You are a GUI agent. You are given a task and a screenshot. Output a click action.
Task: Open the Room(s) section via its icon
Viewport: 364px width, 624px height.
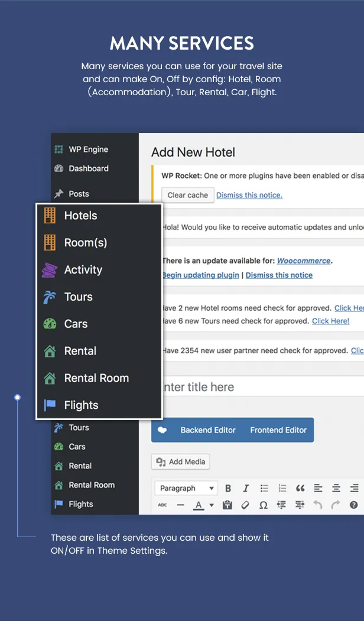click(x=50, y=242)
